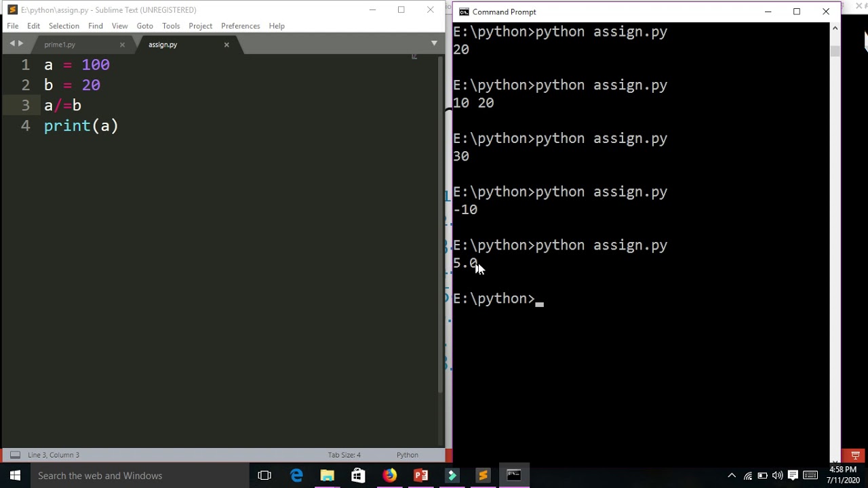Open the View menu
The image size is (868, 488).
click(120, 26)
